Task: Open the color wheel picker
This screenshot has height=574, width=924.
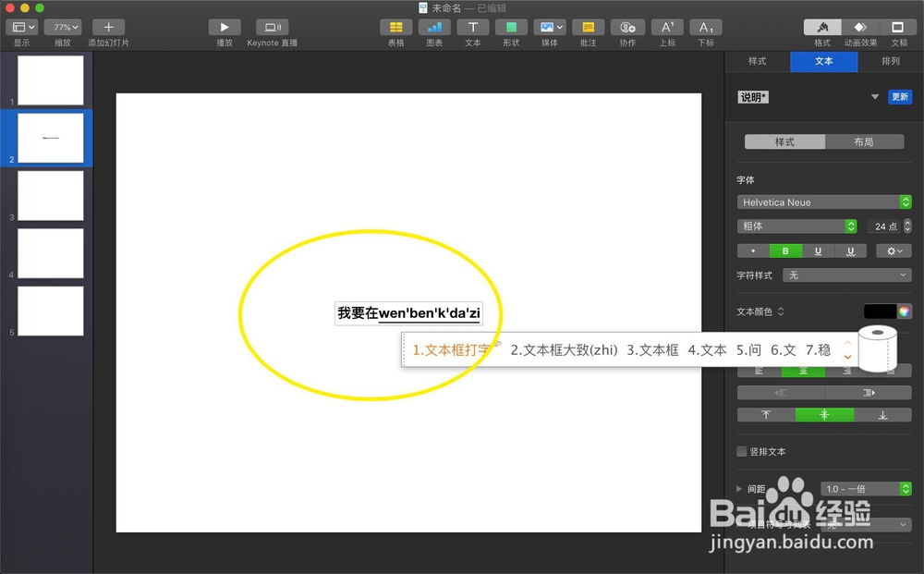Action: pyautogui.click(x=904, y=311)
